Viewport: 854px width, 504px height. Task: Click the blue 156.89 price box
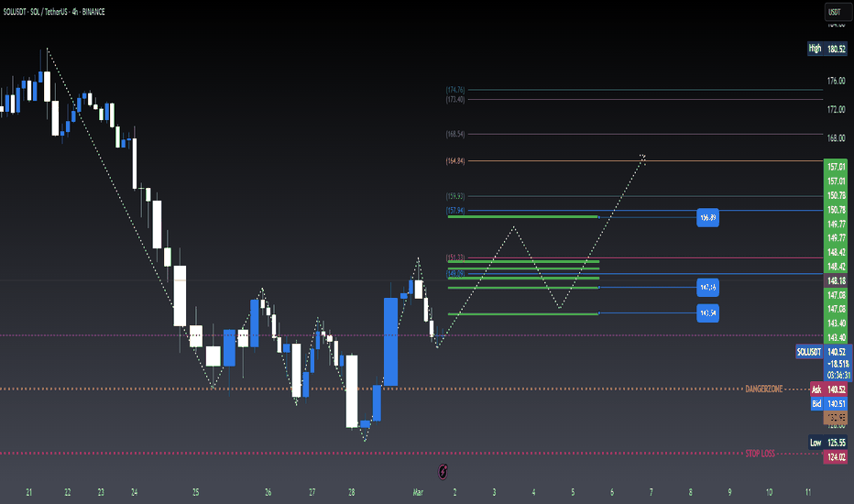pyautogui.click(x=707, y=217)
